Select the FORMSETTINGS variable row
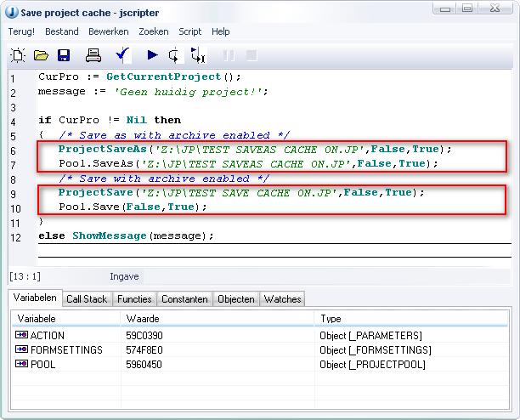This screenshot has width=520, height=420. tap(260, 350)
